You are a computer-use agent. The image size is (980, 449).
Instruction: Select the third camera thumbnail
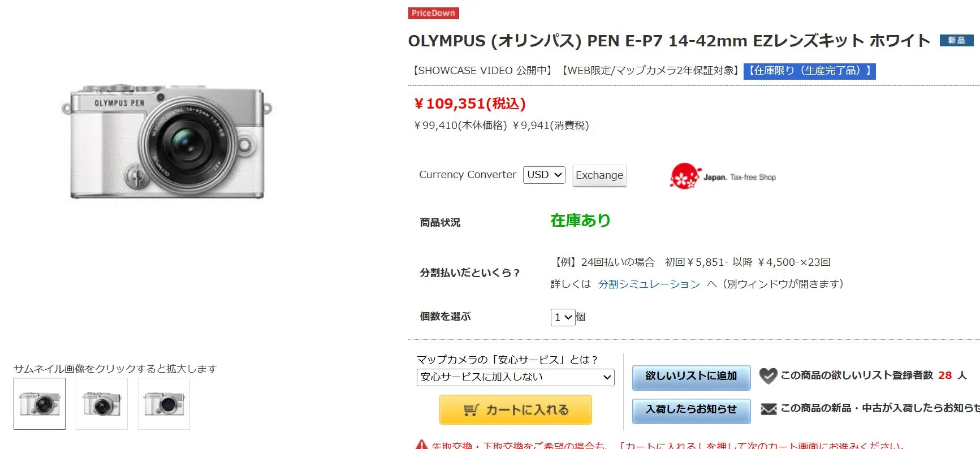point(164,404)
